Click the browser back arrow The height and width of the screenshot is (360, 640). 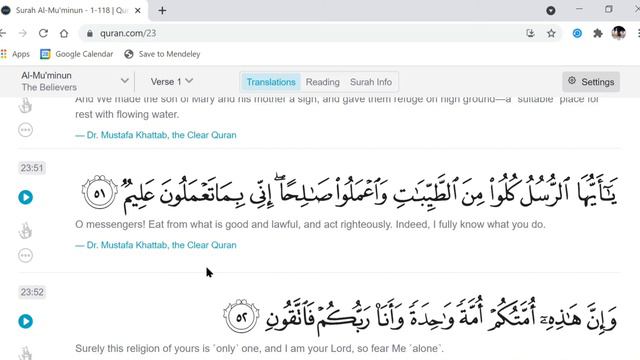pos(3,33)
